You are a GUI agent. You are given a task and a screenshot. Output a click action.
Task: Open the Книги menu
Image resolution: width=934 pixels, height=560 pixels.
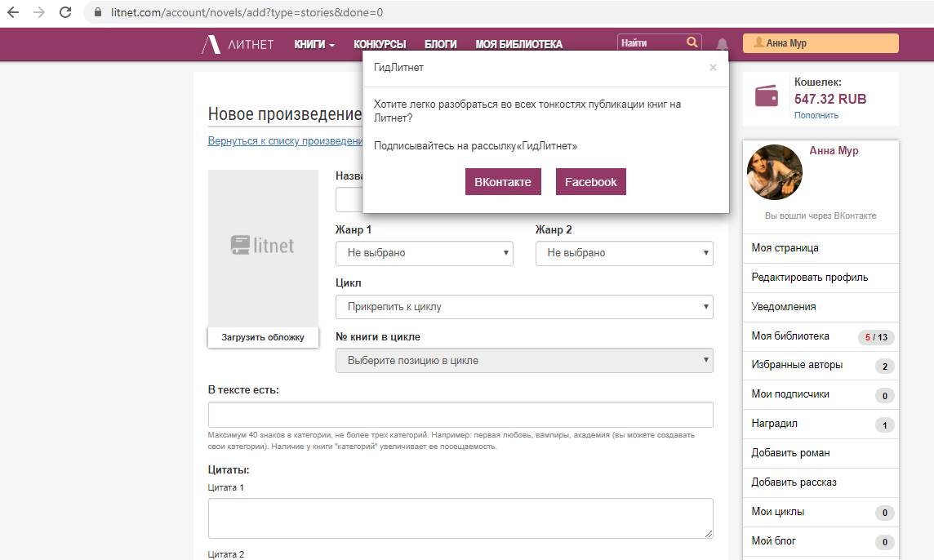pyautogui.click(x=314, y=44)
